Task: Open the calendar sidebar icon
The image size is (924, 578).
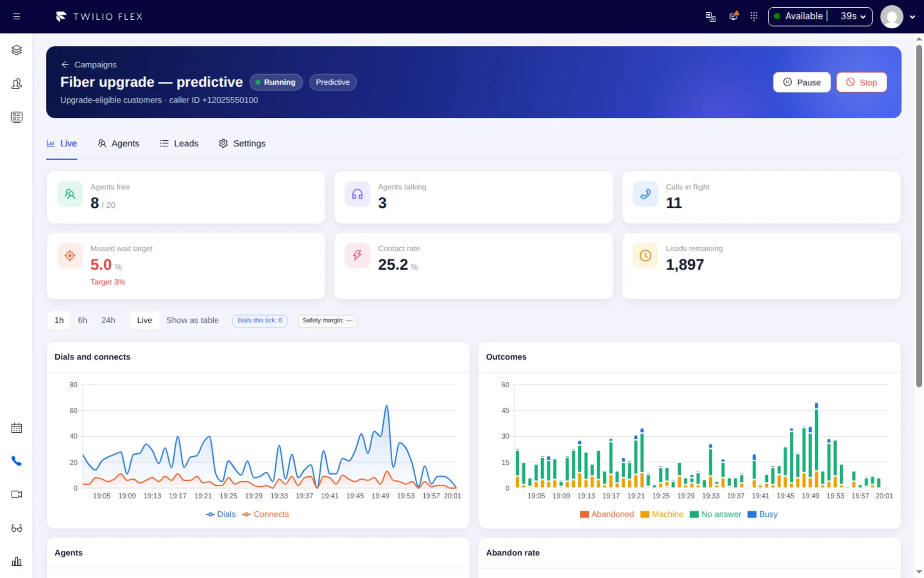Action: tap(17, 428)
